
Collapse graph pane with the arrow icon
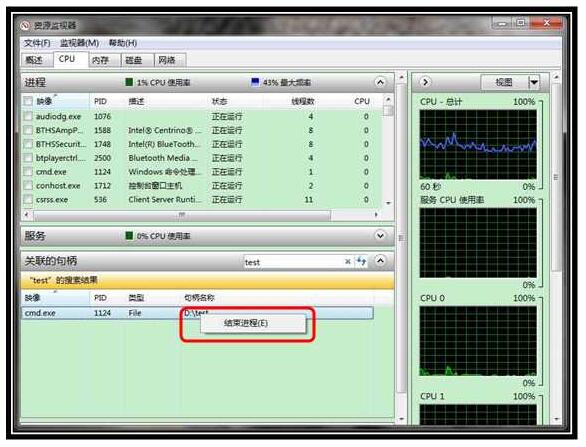tap(425, 82)
